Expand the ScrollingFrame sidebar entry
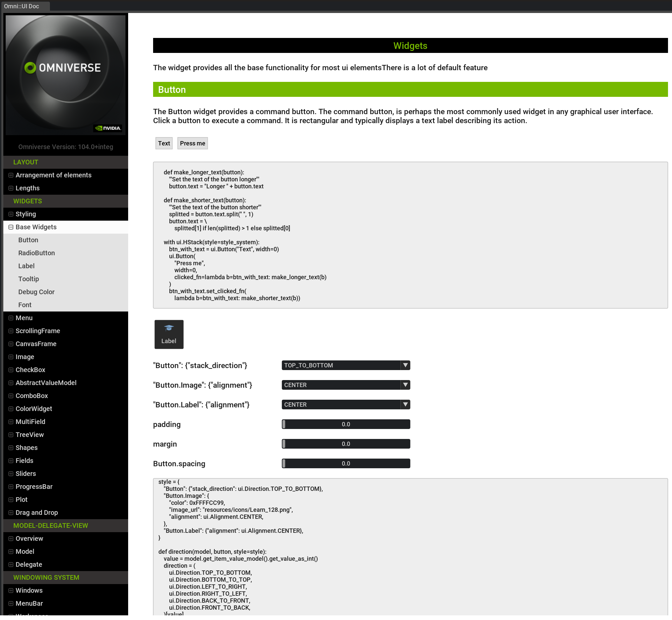The width and height of the screenshot is (672, 620). (x=10, y=330)
